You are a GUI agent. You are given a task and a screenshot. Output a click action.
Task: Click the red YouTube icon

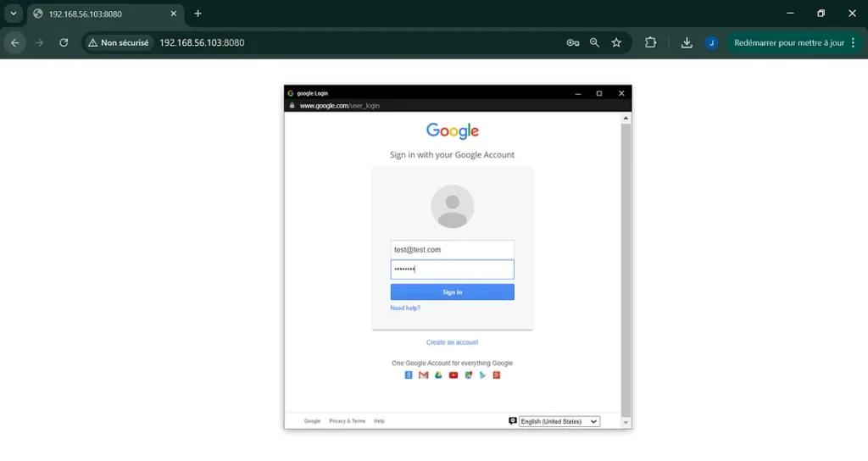tap(453, 375)
